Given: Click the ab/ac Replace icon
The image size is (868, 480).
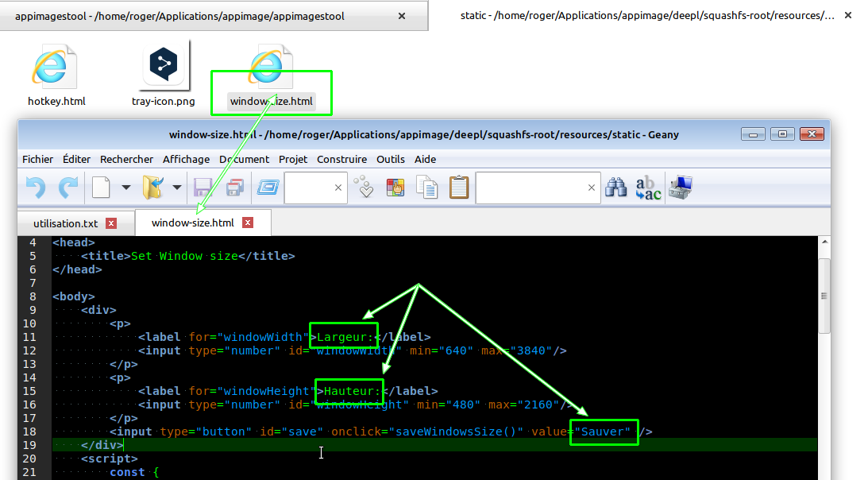Looking at the screenshot, I should (x=648, y=188).
